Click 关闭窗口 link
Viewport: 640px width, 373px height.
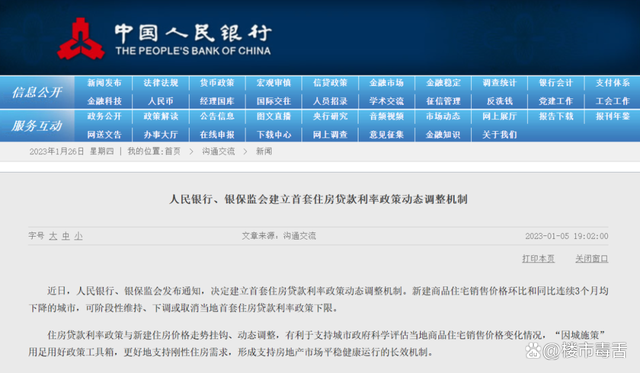click(x=592, y=258)
